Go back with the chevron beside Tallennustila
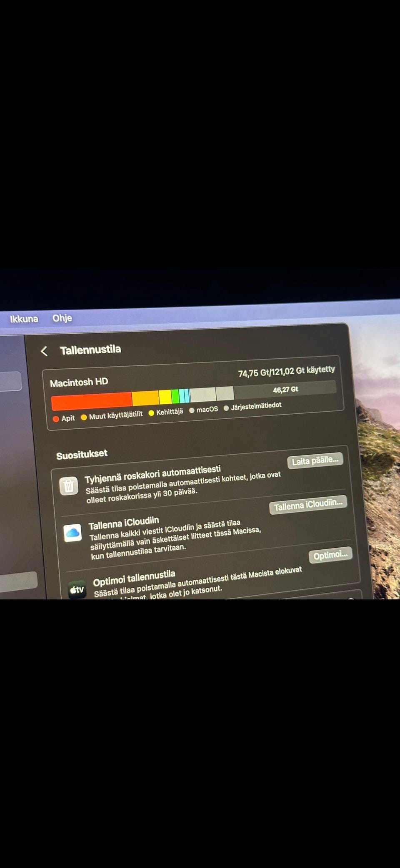 [44, 351]
